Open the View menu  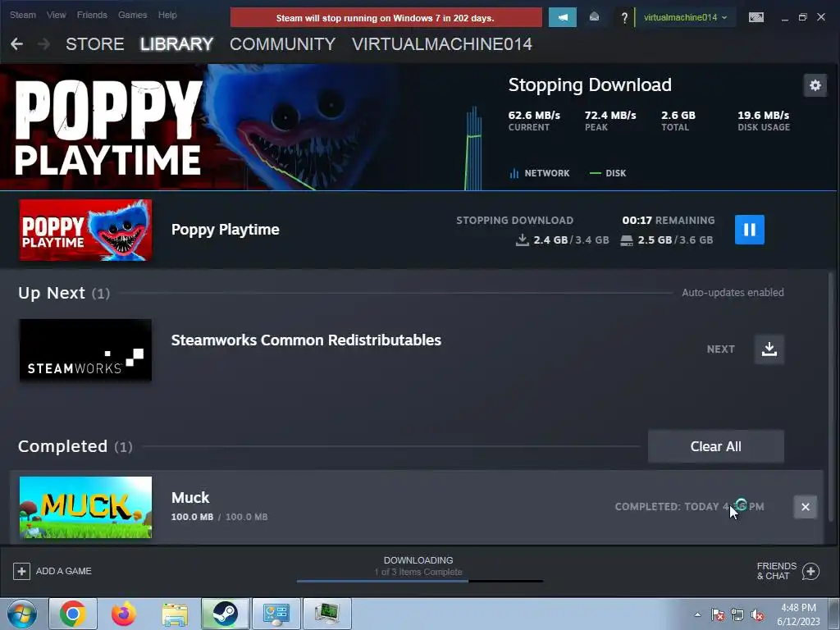[57, 15]
